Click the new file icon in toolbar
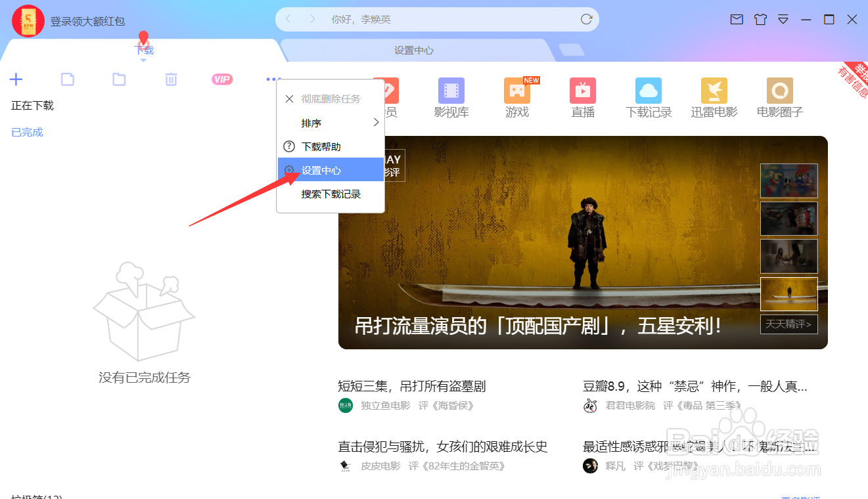Screen dimensions: 868x499 (67, 79)
